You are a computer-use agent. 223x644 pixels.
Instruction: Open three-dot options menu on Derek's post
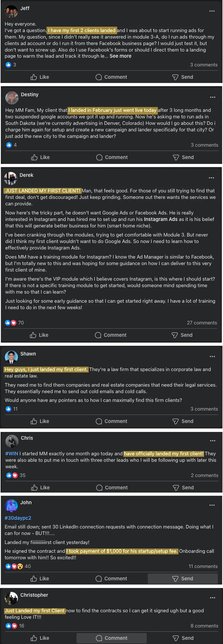click(211, 178)
